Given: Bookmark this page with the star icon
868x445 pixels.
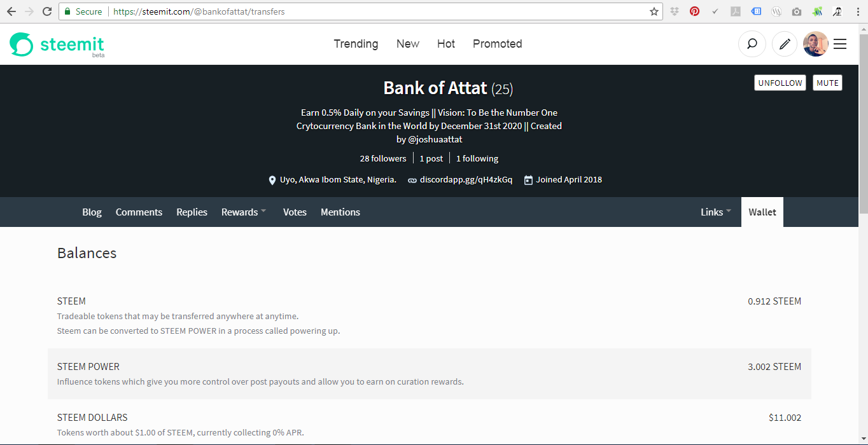Looking at the screenshot, I should pyautogui.click(x=654, y=11).
